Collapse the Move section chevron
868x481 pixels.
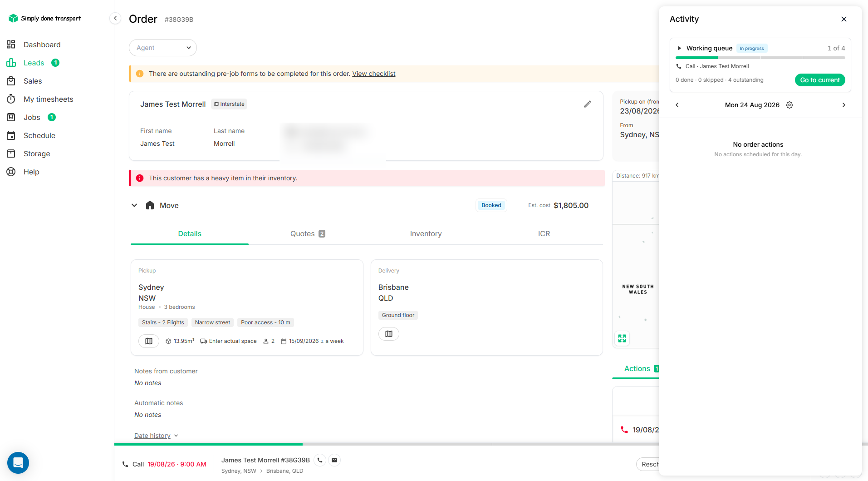[x=134, y=205]
